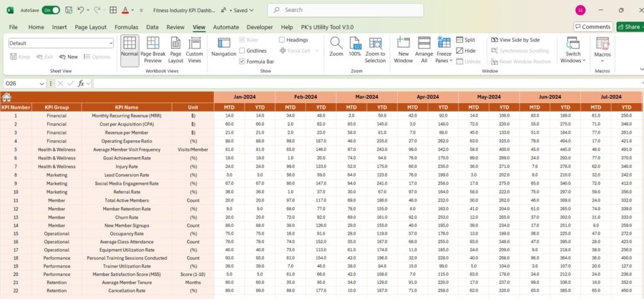Screen dimensions: 644x299
Task: Open the Name Box dropdown arrow
Action: click(x=42, y=84)
